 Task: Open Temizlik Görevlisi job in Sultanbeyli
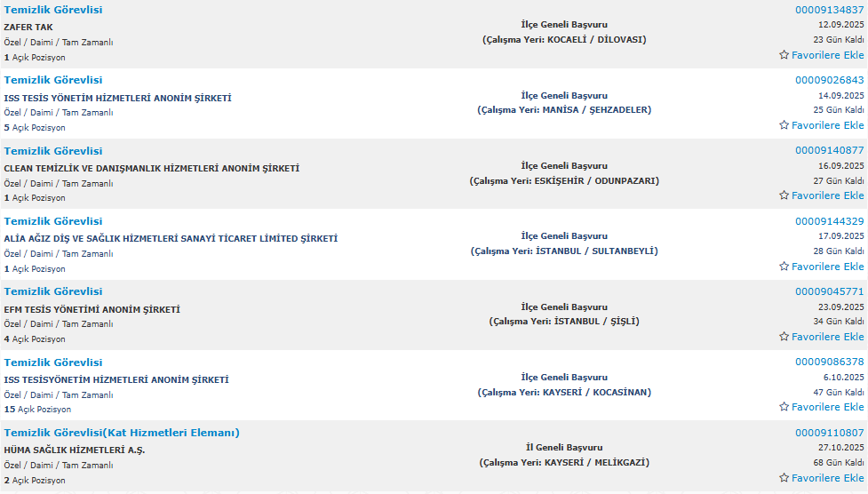[53, 221]
